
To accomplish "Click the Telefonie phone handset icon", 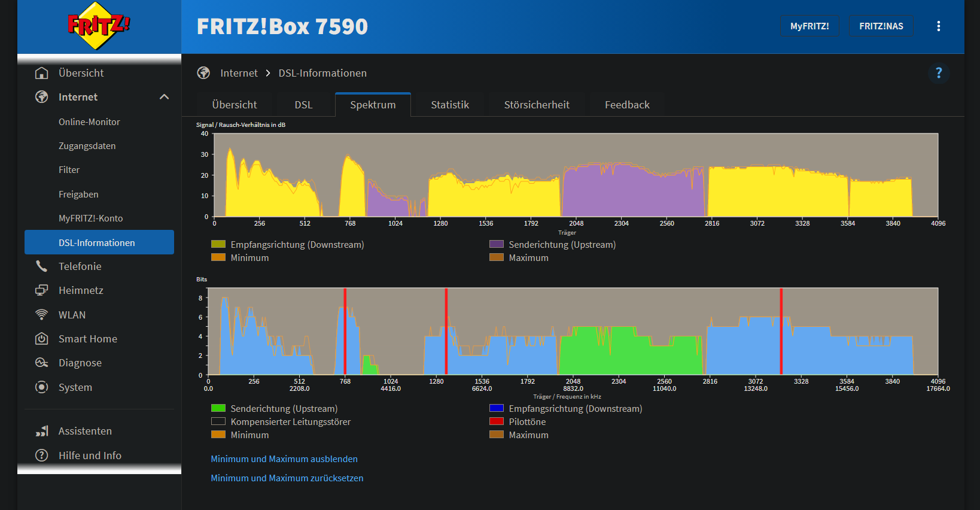I will click(x=42, y=266).
